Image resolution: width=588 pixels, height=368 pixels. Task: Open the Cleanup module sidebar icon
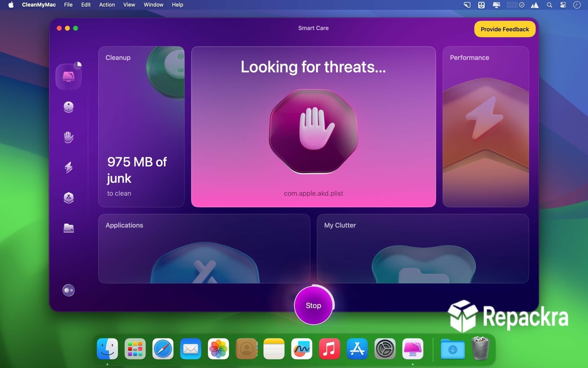[69, 107]
